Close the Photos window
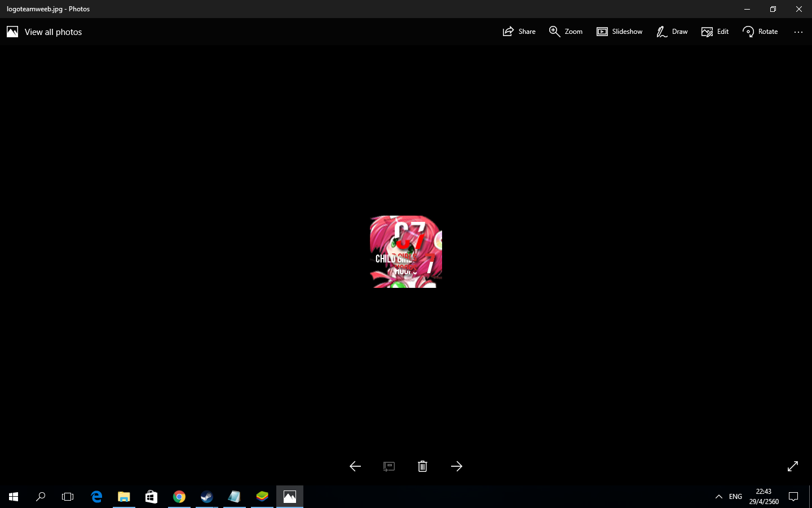Viewport: 812px width, 508px height. pyautogui.click(x=799, y=9)
